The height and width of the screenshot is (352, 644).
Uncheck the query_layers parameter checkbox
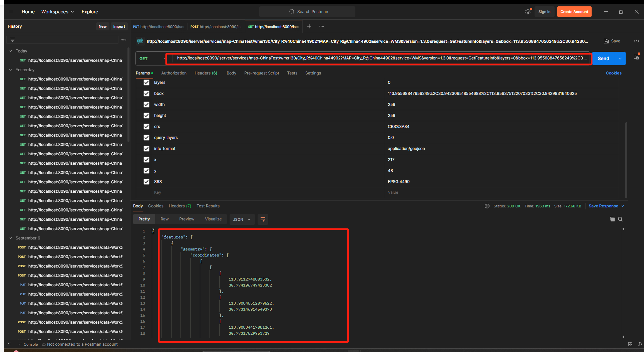pyautogui.click(x=146, y=138)
